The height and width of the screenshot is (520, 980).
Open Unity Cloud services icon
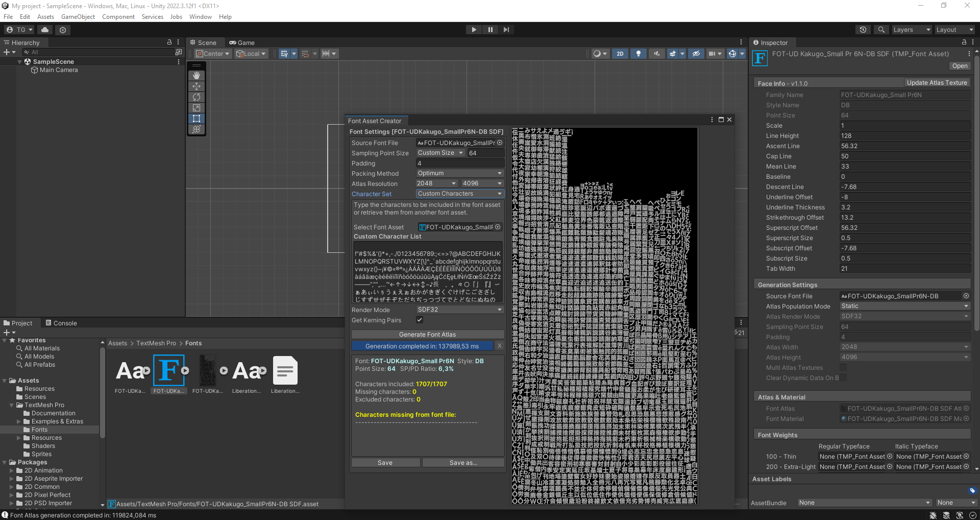45,30
